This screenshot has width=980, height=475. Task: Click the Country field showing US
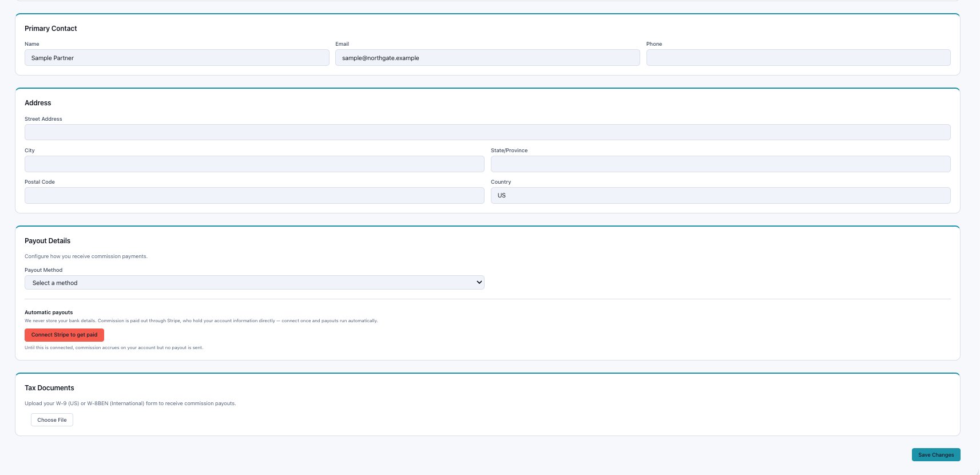point(721,195)
